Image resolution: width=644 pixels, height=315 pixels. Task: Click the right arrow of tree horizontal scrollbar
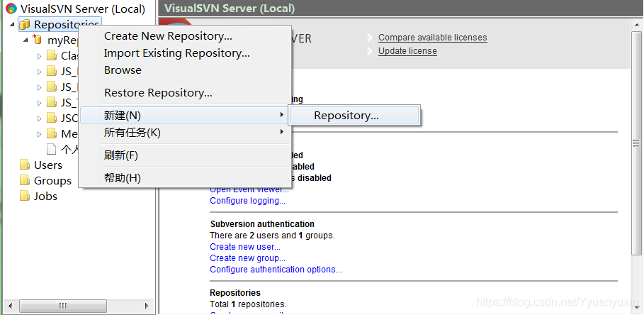[147, 306]
